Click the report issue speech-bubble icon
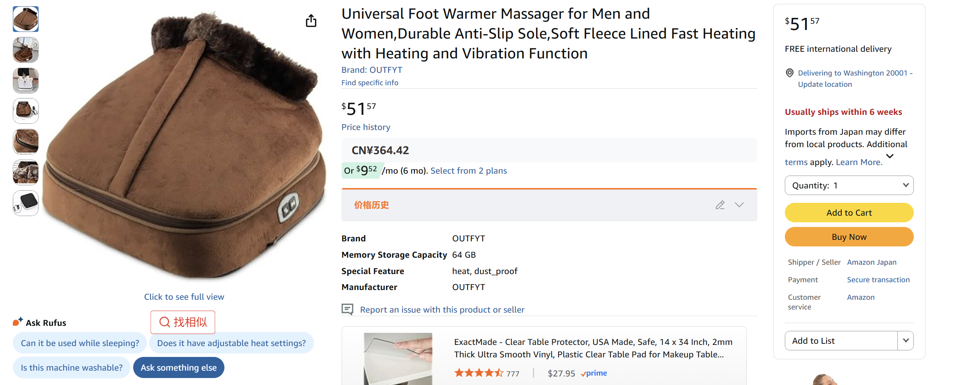Screen dimensions: 980x385 click(x=348, y=309)
